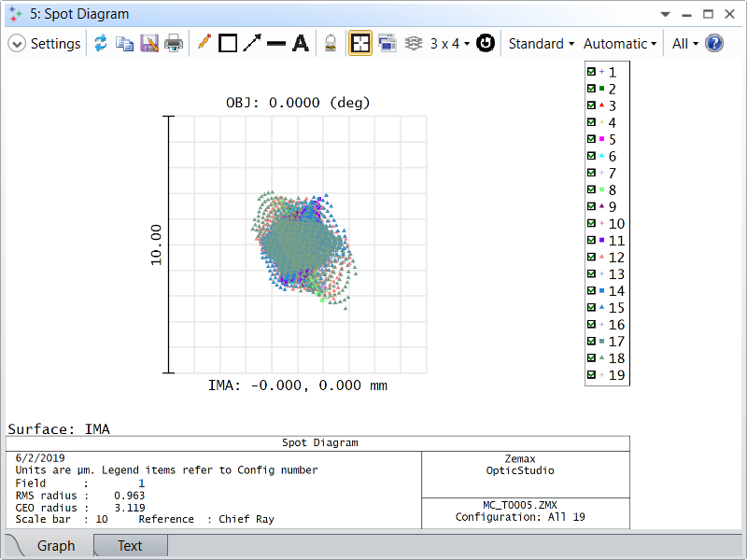Toggle the lock window padlock icon
Image resolution: width=747 pixels, height=560 pixels.
point(331,44)
